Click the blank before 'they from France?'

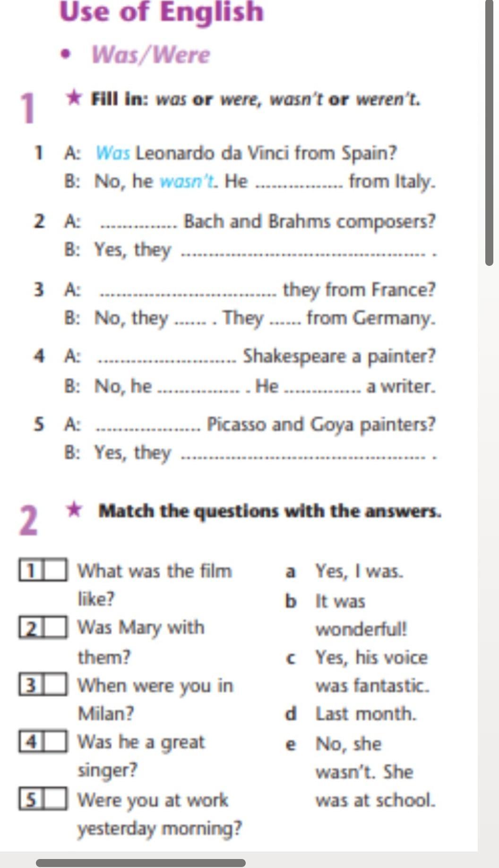(x=189, y=294)
